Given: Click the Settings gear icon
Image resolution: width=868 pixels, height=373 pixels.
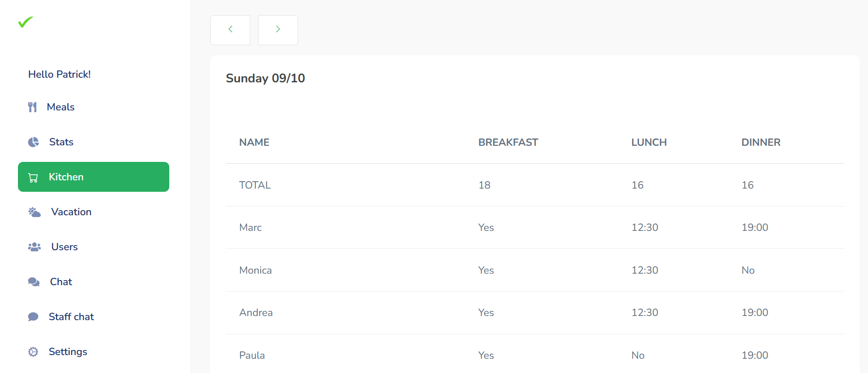Looking at the screenshot, I should [x=33, y=352].
